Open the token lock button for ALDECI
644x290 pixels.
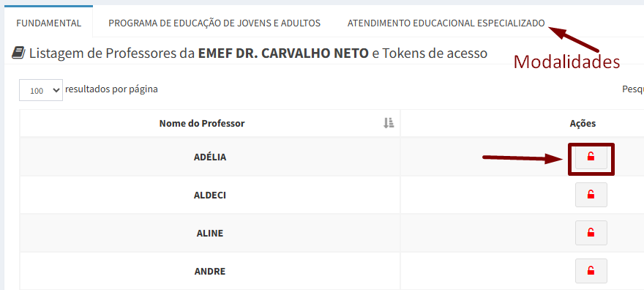pyautogui.click(x=591, y=195)
